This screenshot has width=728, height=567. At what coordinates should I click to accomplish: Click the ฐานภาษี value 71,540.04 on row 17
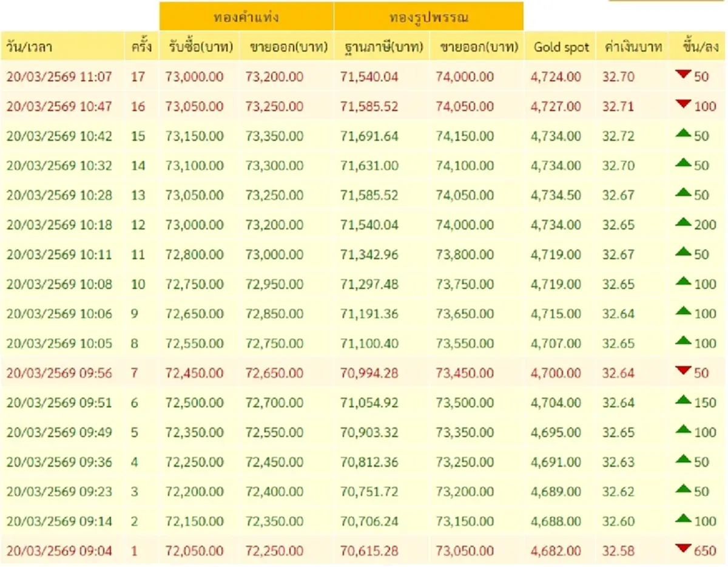(x=369, y=76)
